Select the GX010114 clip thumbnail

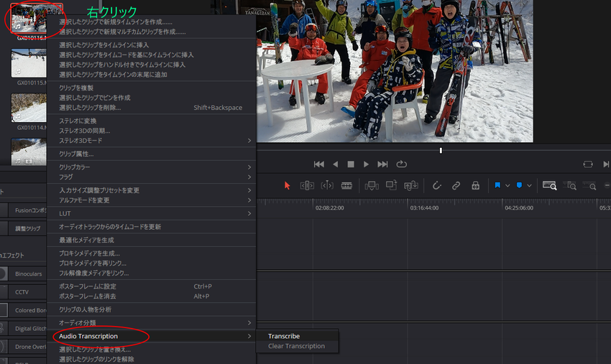[x=29, y=108]
